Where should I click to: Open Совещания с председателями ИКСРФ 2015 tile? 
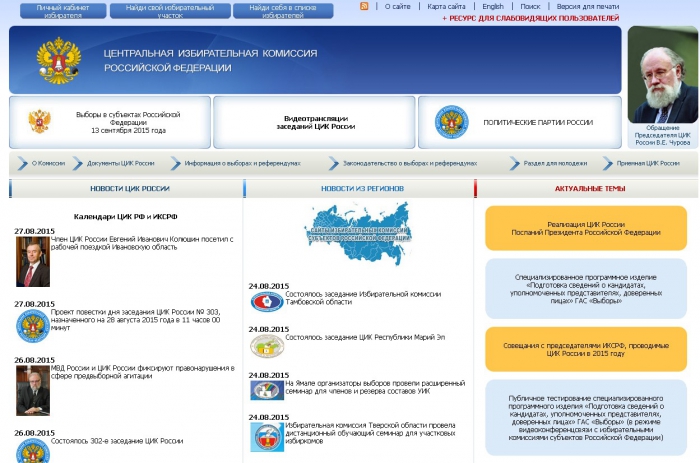(586, 349)
